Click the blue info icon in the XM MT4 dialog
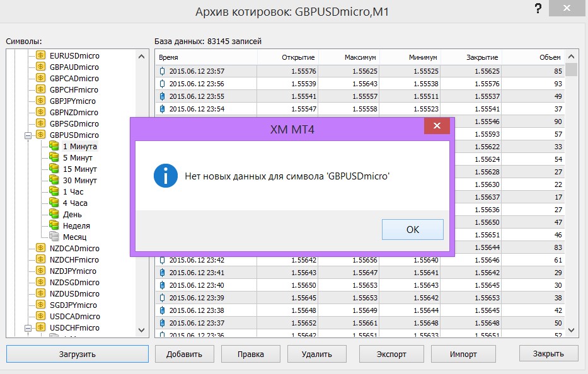Screen dimensions: 588x374 pos(165,176)
